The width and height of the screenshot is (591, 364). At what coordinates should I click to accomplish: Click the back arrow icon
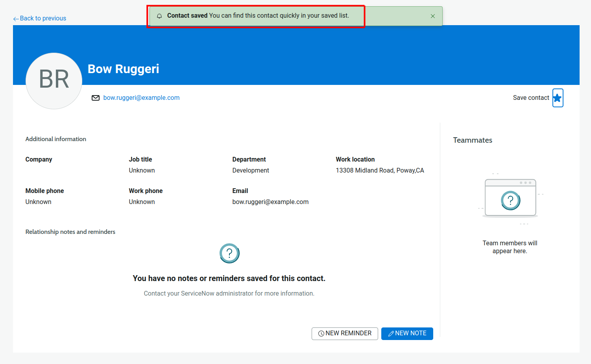[16, 19]
